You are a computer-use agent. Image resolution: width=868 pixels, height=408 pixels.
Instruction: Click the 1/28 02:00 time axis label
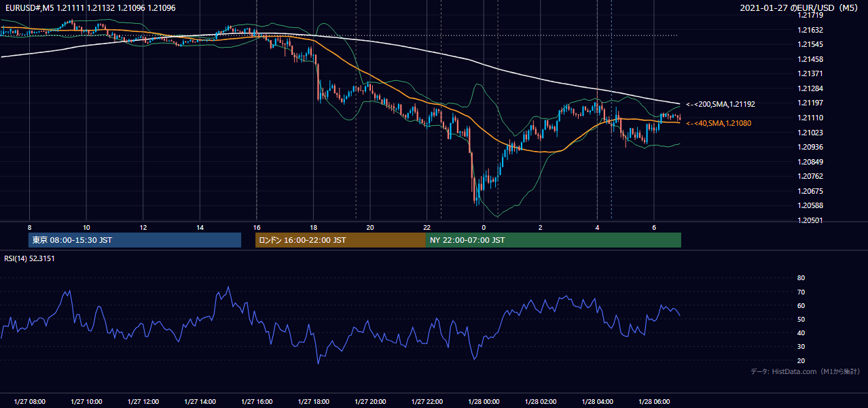541,401
